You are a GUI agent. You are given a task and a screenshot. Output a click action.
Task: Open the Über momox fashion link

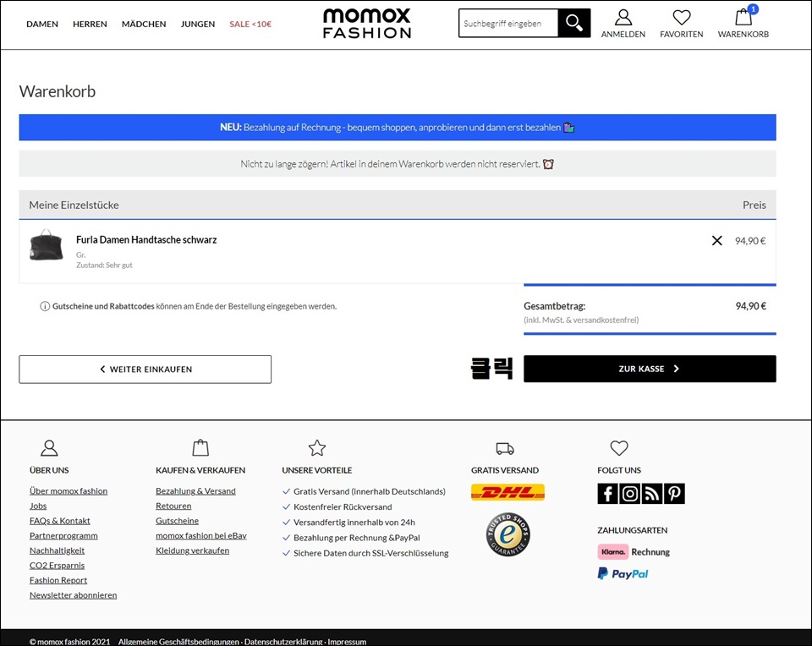point(69,490)
